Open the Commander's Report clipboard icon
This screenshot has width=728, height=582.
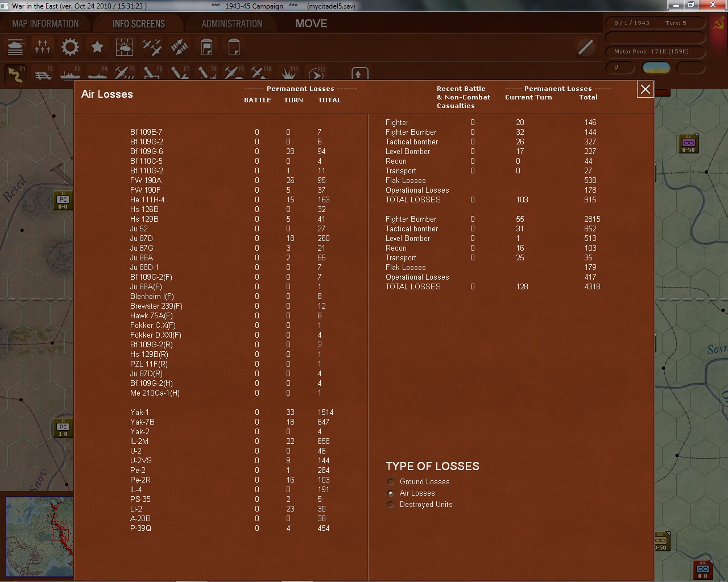coord(206,47)
